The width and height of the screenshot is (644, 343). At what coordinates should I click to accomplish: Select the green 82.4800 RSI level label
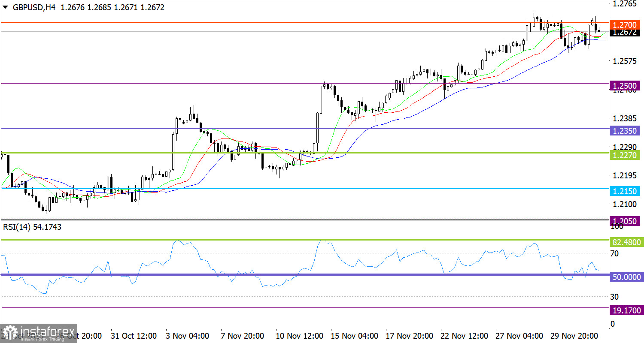point(626,242)
